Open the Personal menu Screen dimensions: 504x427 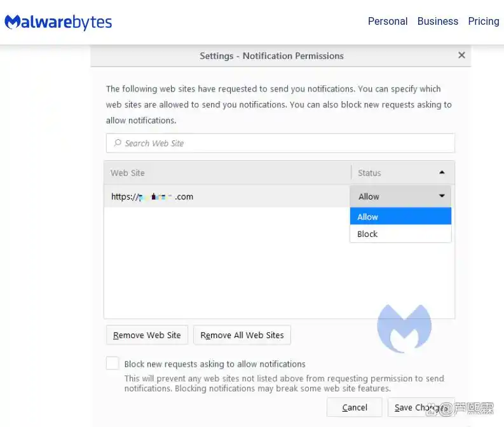click(x=388, y=21)
